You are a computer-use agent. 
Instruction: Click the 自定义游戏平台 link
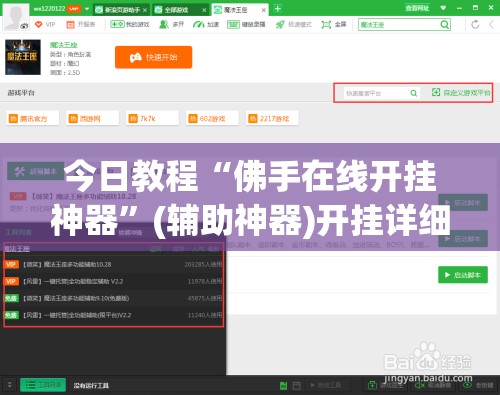pos(461,92)
